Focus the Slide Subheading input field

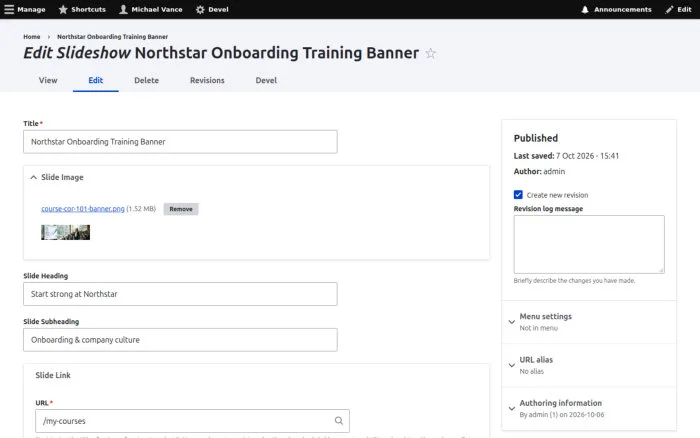[180, 340]
